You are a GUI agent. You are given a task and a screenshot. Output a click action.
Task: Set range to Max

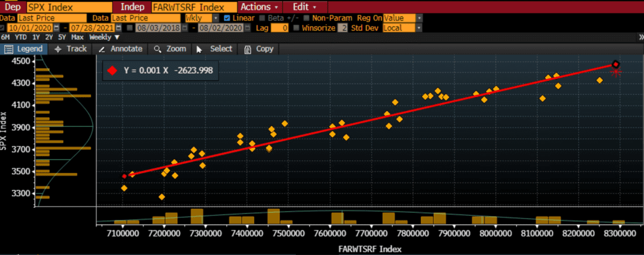tap(77, 37)
